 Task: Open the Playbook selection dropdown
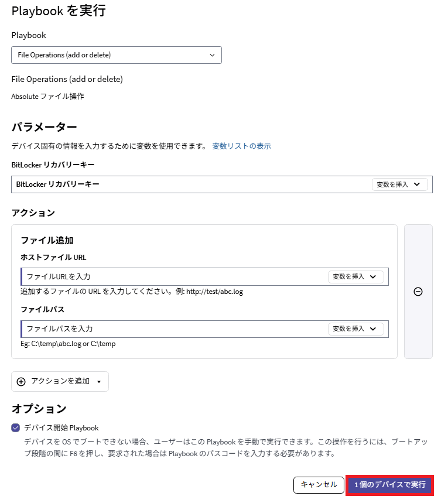117,55
